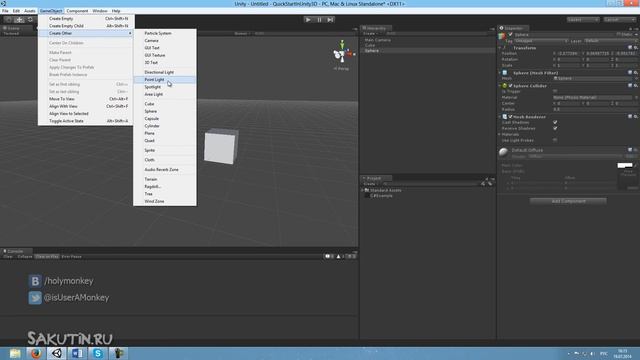The width and height of the screenshot is (640, 360).
Task: Open the Create dropdown in Project panel
Action: [370, 184]
